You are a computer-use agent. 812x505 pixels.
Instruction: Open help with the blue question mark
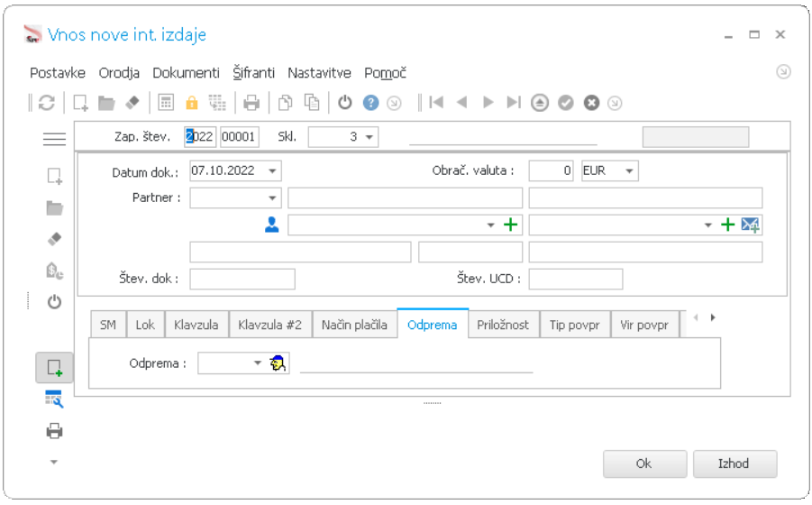click(370, 103)
